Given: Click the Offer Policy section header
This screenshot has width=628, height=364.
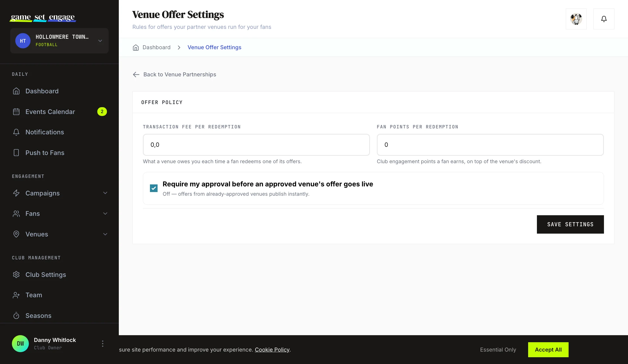Looking at the screenshot, I should [x=162, y=102].
